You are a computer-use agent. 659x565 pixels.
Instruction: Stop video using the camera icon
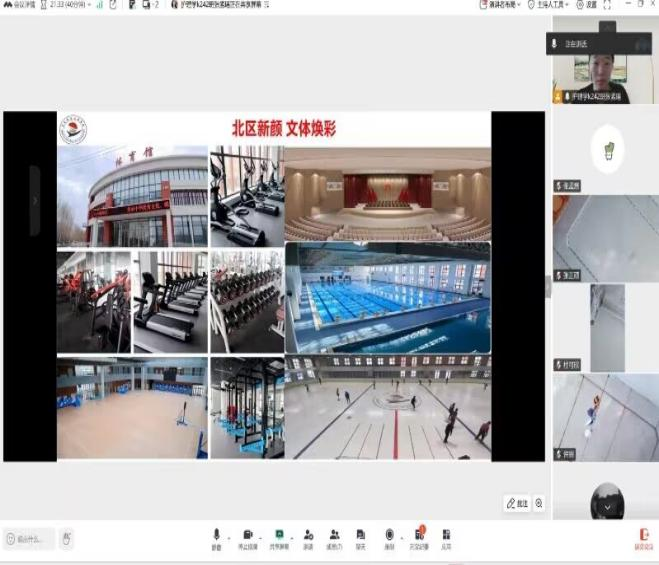click(248, 537)
